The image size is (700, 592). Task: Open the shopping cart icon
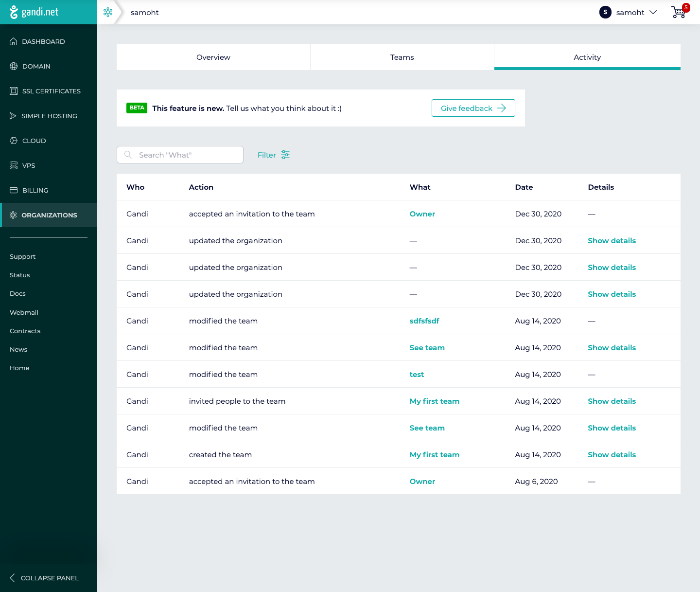click(x=679, y=12)
